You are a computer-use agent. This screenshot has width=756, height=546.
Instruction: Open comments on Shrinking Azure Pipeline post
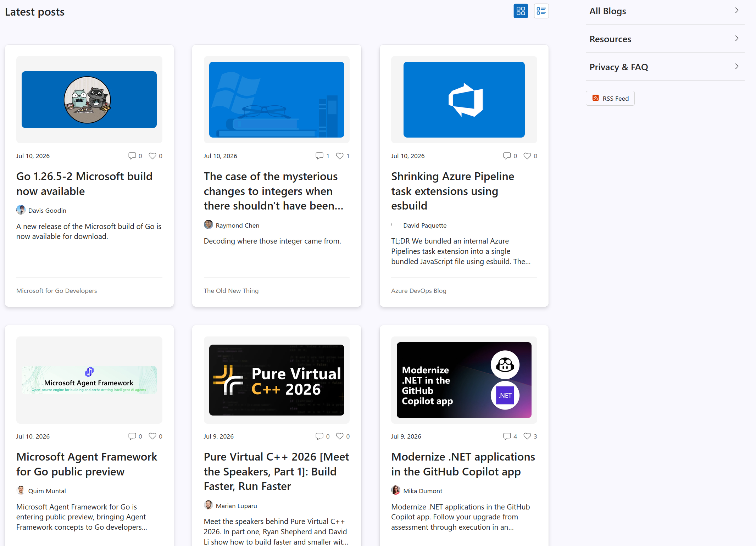[507, 156]
